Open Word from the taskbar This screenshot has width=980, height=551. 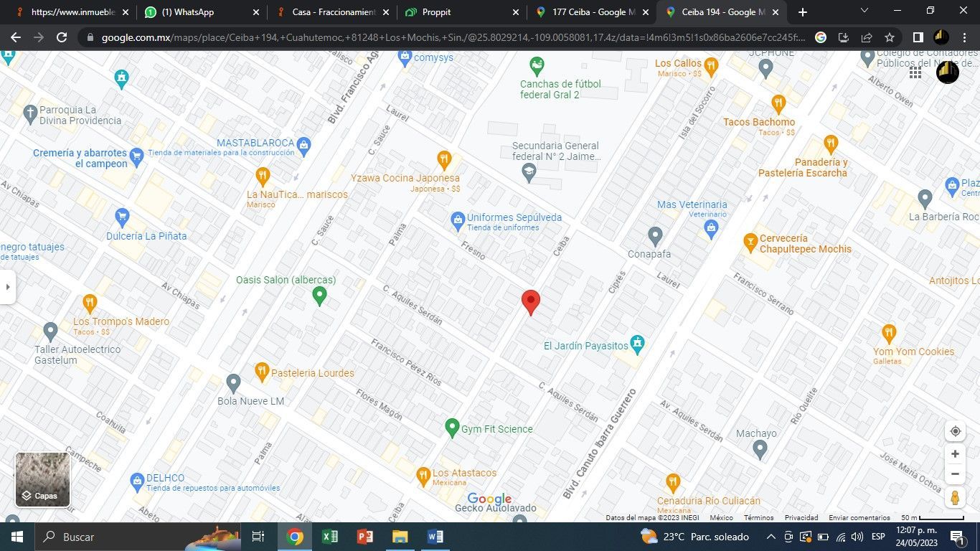(x=435, y=537)
